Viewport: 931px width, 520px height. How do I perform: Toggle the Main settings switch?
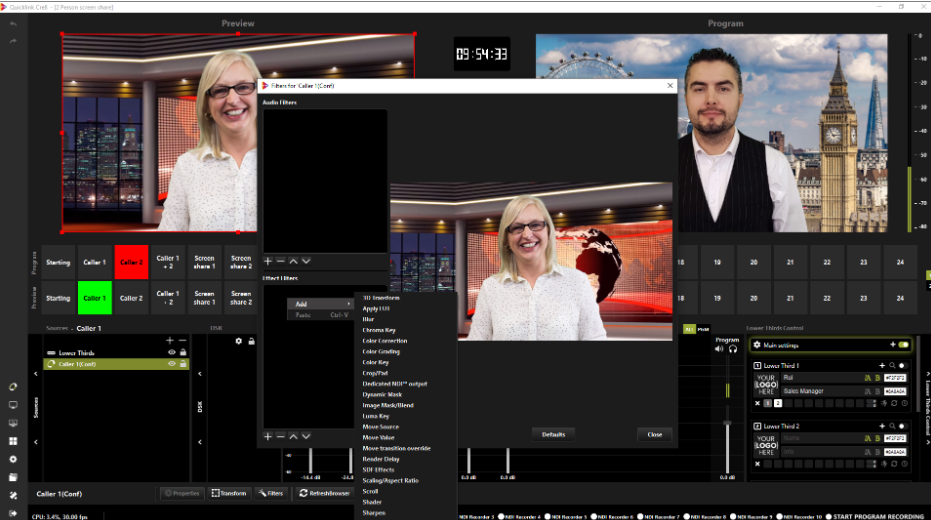903,345
